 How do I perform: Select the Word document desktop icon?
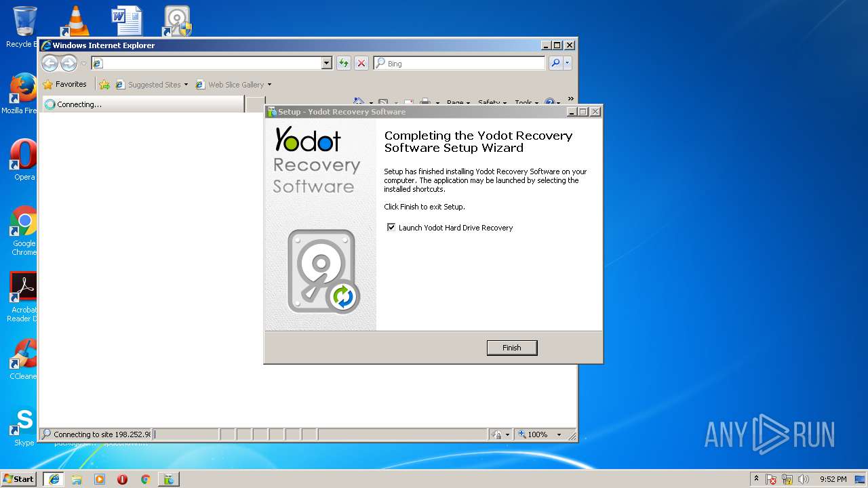(x=127, y=20)
